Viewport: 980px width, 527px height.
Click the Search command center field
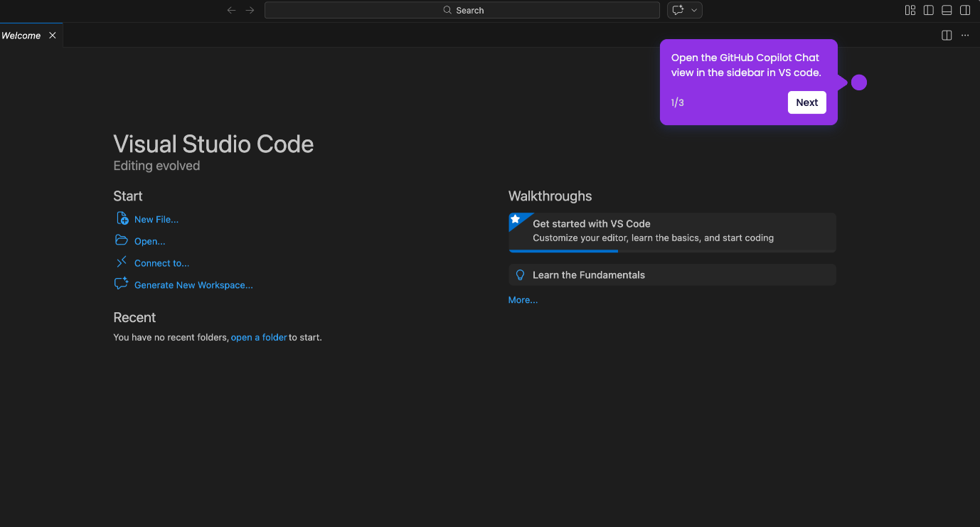(462, 10)
